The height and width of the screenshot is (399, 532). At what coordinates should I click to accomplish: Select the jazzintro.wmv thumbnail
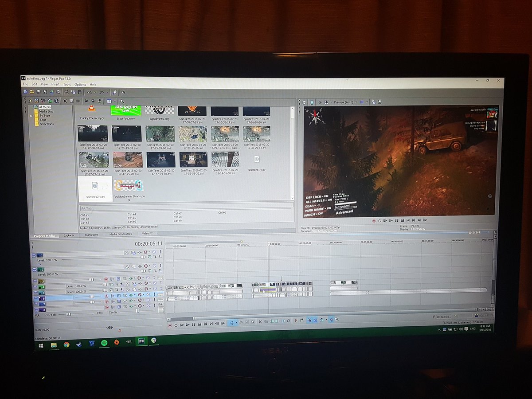(125, 113)
